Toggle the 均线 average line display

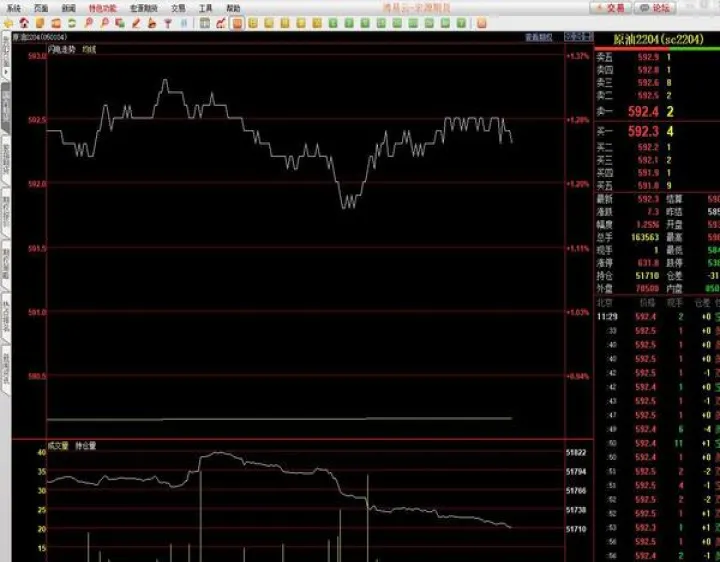pyautogui.click(x=89, y=48)
